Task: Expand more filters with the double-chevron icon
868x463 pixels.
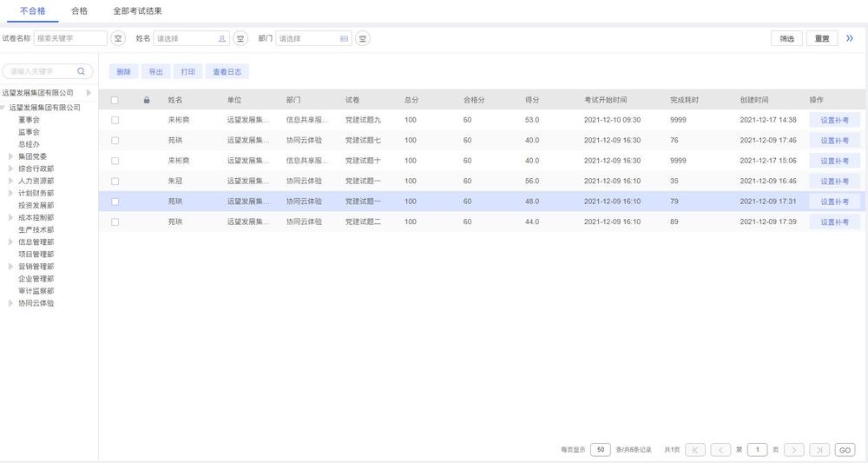Action: click(850, 38)
